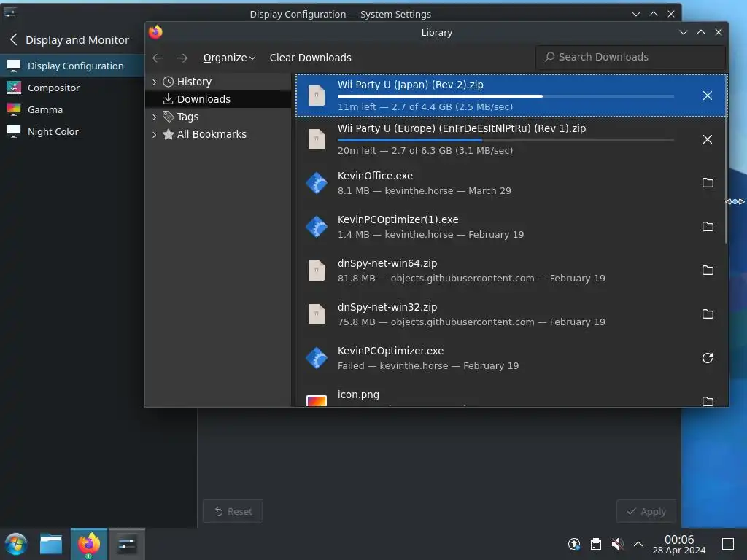The height and width of the screenshot is (560, 747).
Task: Open Display Configuration in settings sidebar
Action: (72, 66)
